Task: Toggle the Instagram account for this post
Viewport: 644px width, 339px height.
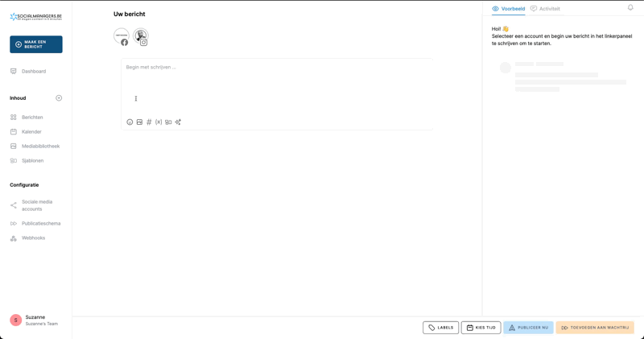Action: point(141,36)
